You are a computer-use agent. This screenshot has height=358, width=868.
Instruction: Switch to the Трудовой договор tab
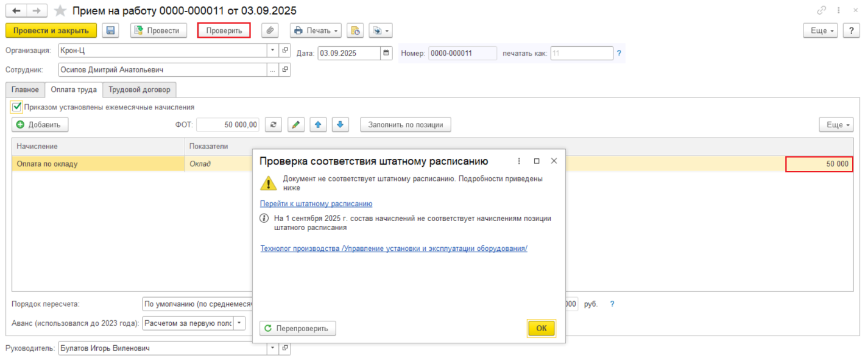pos(139,89)
